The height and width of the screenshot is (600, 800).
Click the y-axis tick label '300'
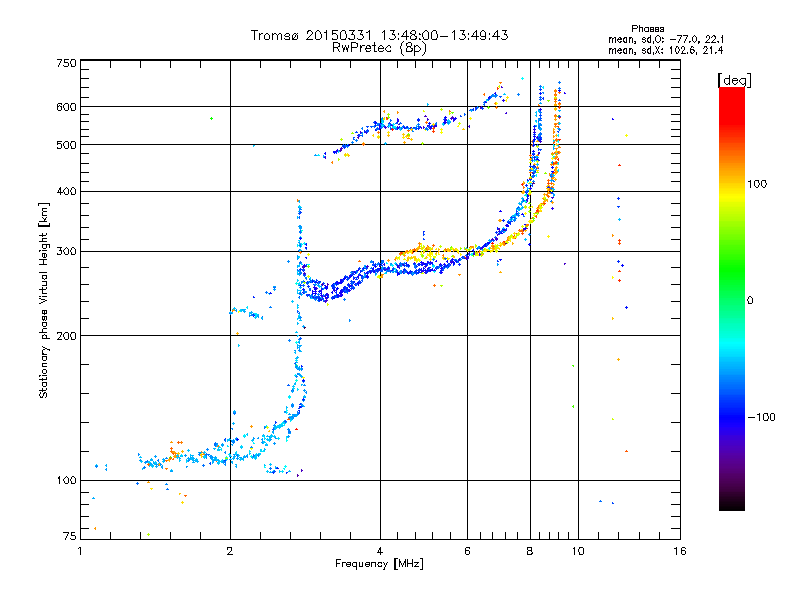(x=66, y=252)
